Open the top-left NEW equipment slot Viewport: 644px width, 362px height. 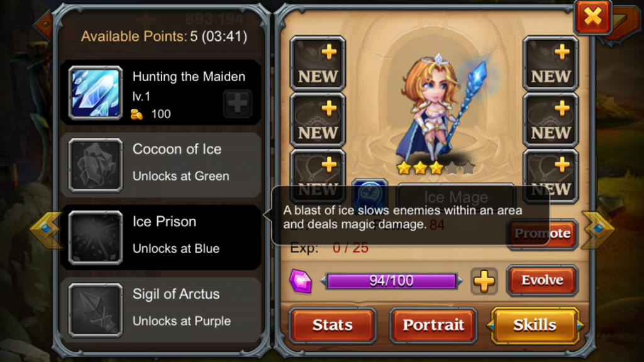[x=318, y=63]
